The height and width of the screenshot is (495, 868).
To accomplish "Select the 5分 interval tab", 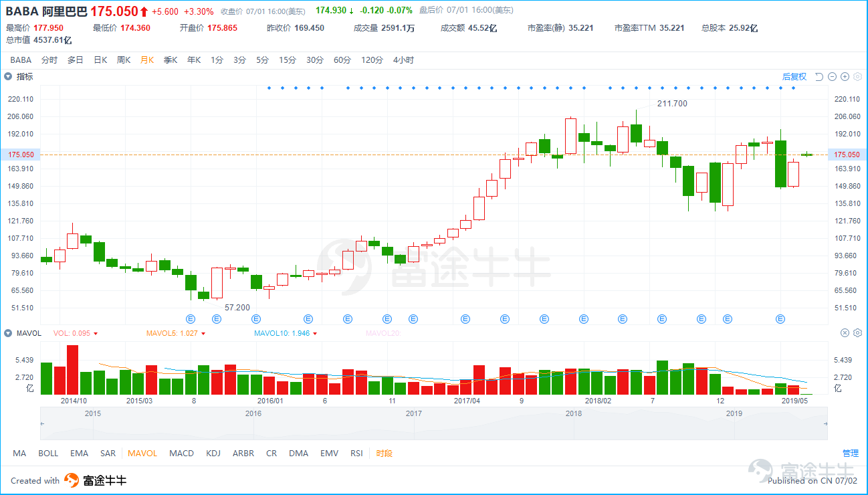I will pyautogui.click(x=262, y=60).
